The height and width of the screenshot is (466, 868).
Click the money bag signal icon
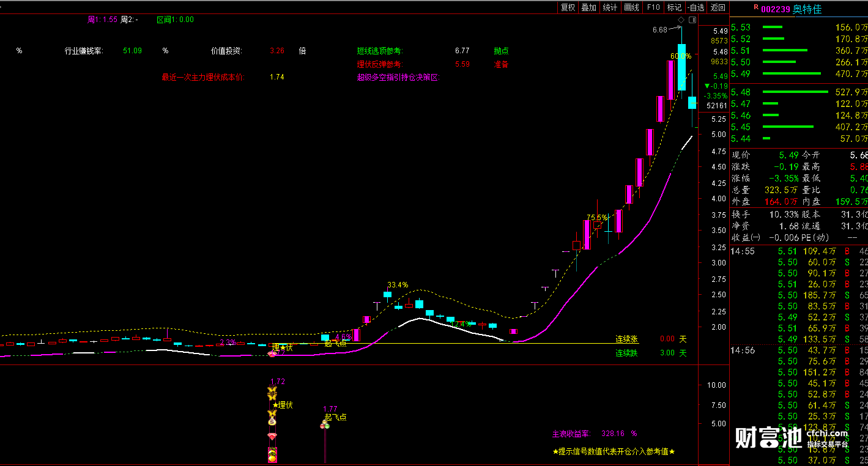(272, 421)
